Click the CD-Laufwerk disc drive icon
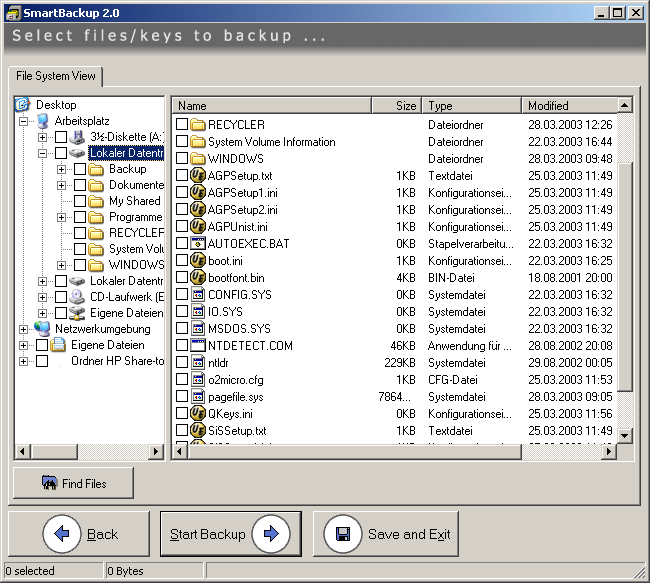The width and height of the screenshot is (650, 583). 77,297
